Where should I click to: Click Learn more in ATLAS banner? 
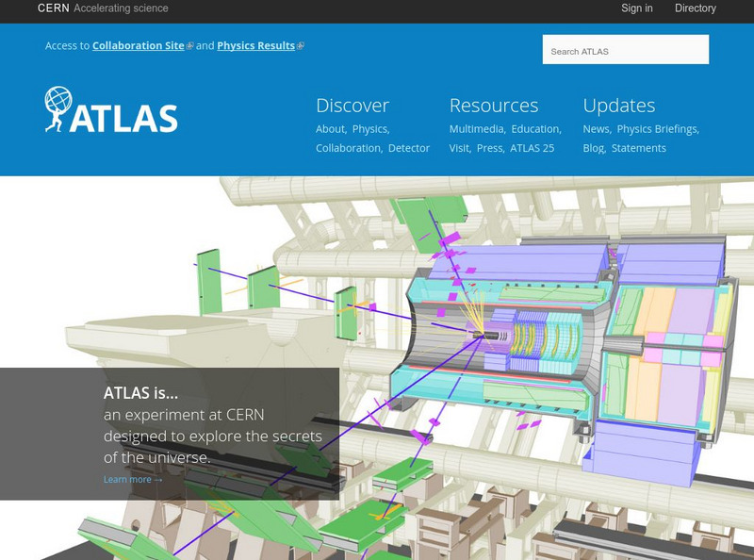133,479
